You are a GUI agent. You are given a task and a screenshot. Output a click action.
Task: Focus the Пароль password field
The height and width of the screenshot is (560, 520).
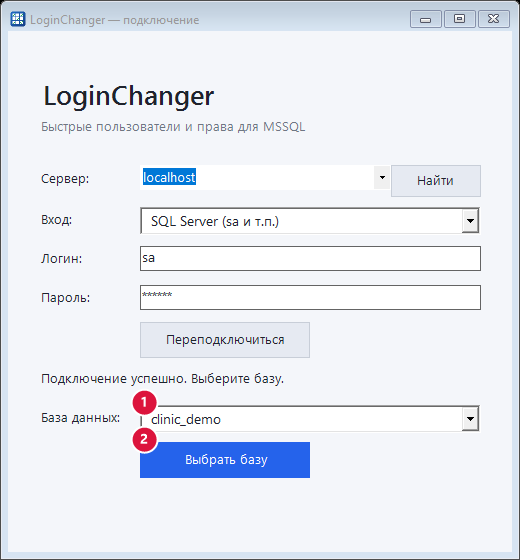click(310, 297)
